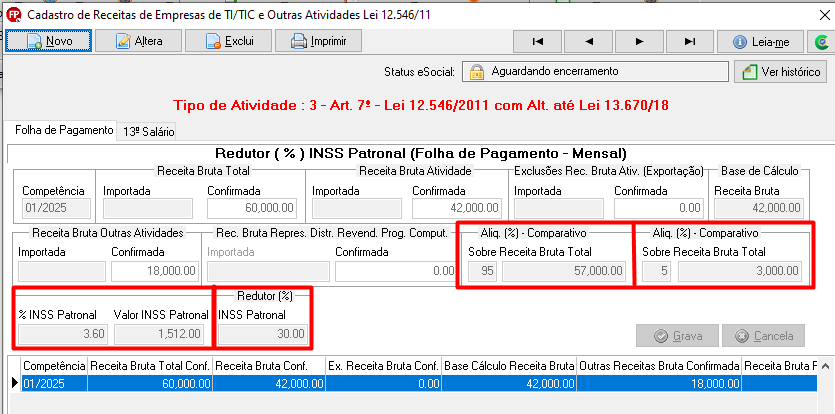Screen dimensions: 835x414
Task: Click the 3,000.00 comparativo value field
Action: (740, 271)
